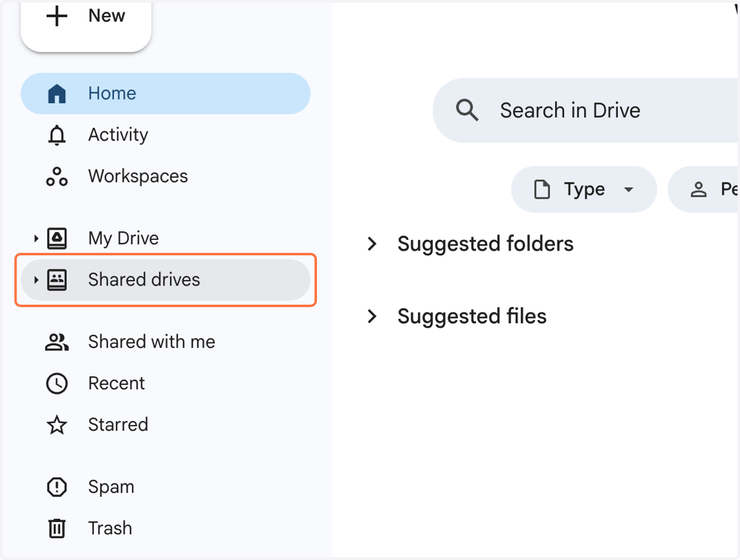
Task: Click the Workspaces circles icon
Action: (57, 176)
